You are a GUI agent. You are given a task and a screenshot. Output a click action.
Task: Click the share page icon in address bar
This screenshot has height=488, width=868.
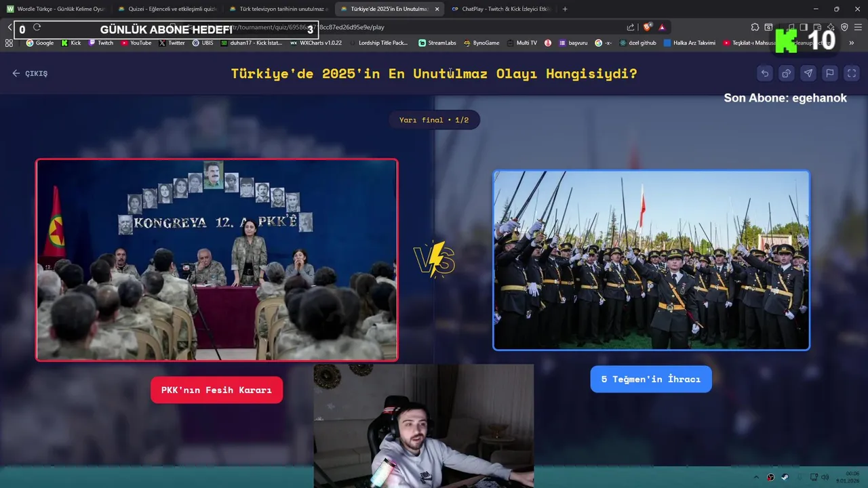[631, 27]
